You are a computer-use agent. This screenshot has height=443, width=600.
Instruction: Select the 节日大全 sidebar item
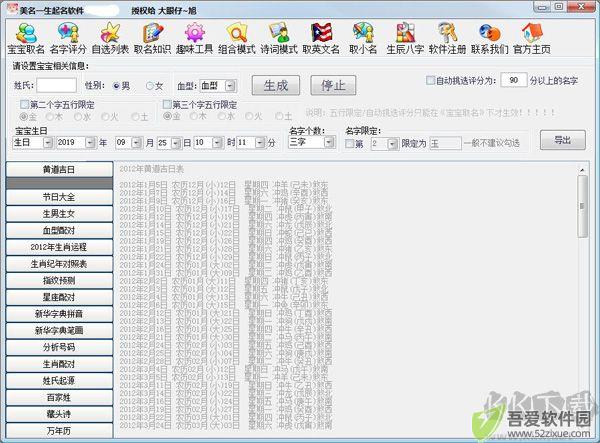[59, 197]
